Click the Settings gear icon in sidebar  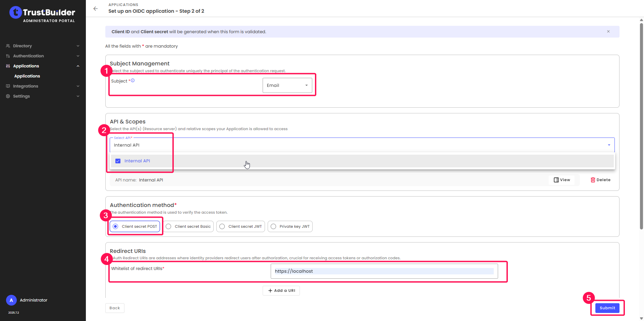[x=8, y=96]
